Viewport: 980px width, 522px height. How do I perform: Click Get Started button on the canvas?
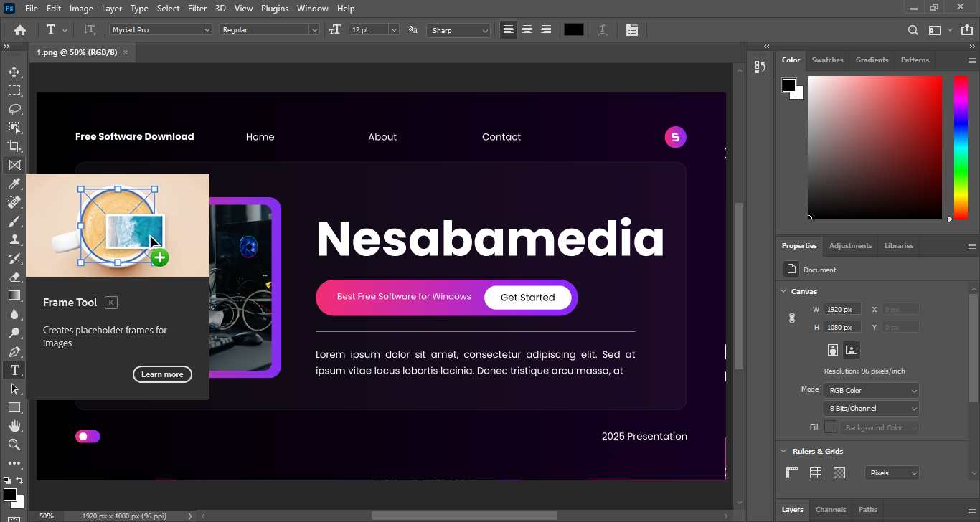point(527,298)
